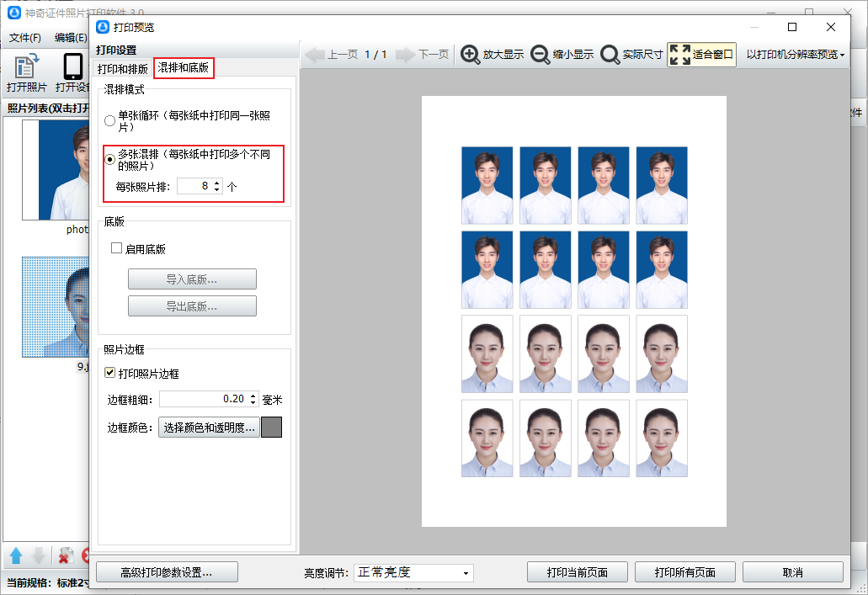Screen dimensions: 868x595
Task: Enable the template (启用底版) checkbox
Action: tap(117, 248)
